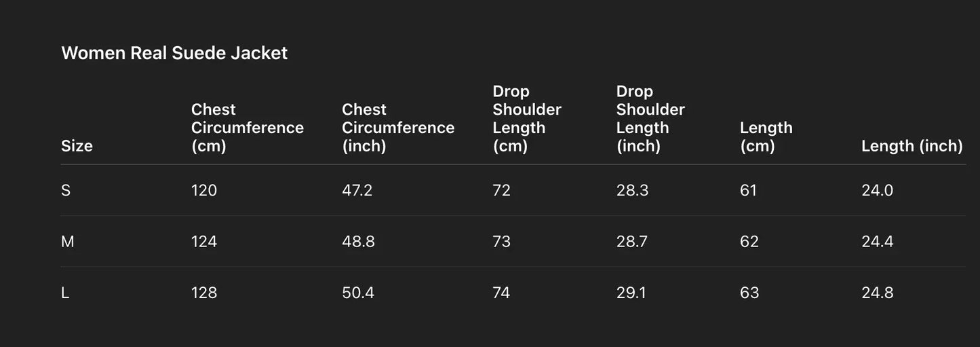Click the Size column header
980x347 pixels.
[x=77, y=146]
